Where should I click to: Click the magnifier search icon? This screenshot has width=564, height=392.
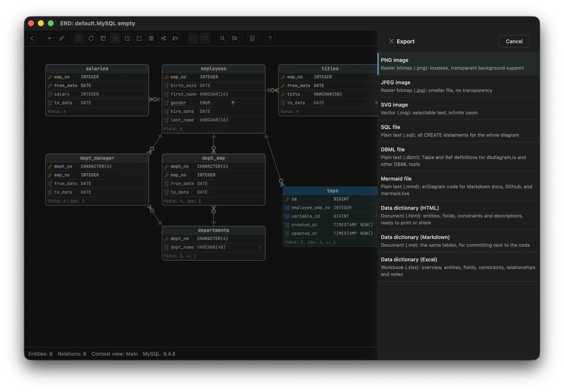tap(223, 38)
